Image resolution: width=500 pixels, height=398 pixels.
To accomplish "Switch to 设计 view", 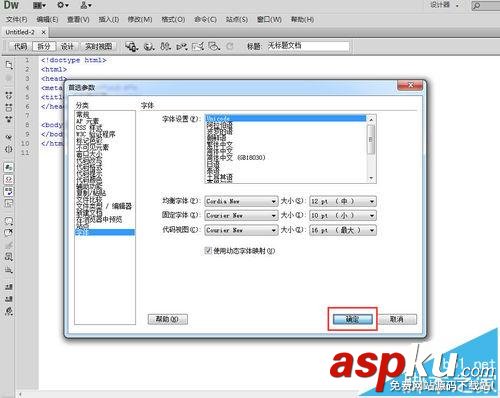I will (x=67, y=46).
